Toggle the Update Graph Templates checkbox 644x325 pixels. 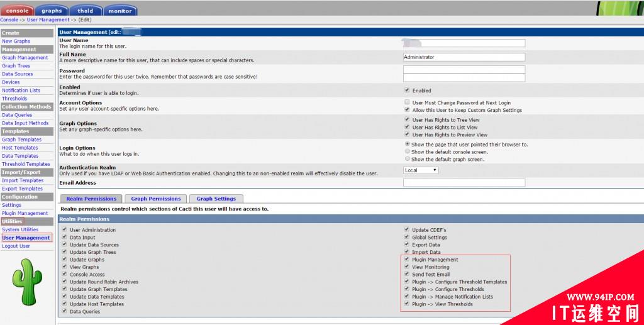(x=65, y=289)
